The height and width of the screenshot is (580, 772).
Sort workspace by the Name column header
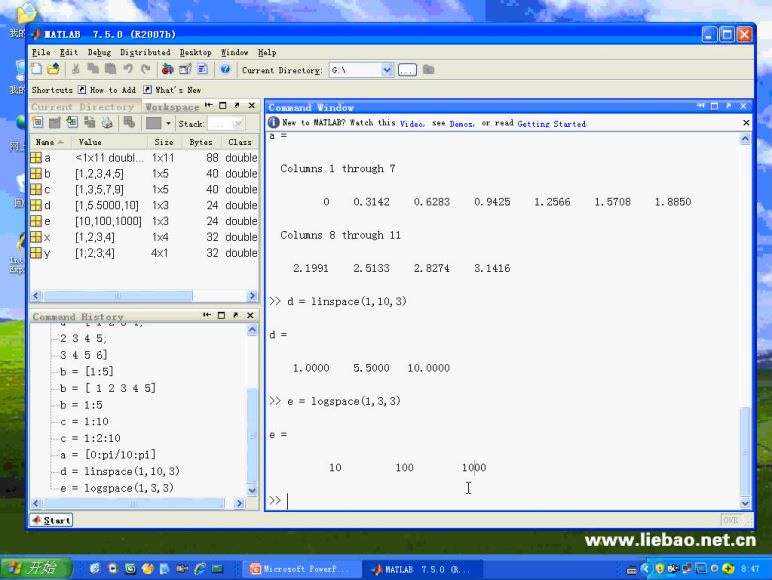pyautogui.click(x=50, y=142)
